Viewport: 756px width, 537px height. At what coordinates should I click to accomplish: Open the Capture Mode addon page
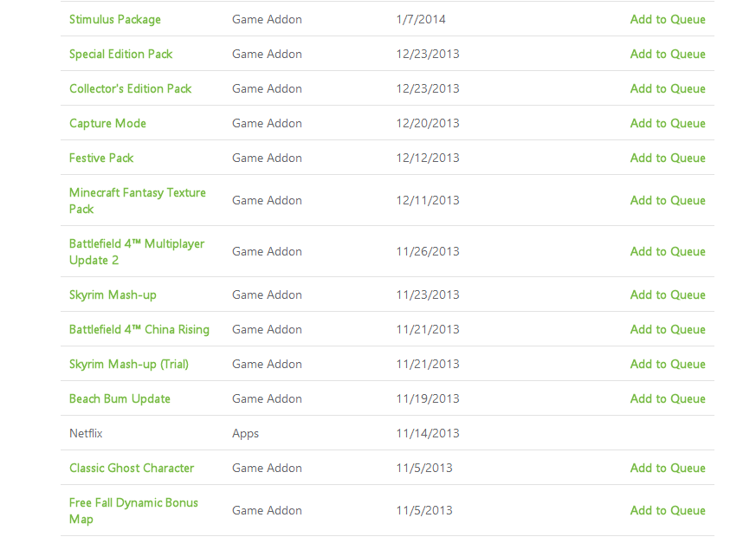107,123
